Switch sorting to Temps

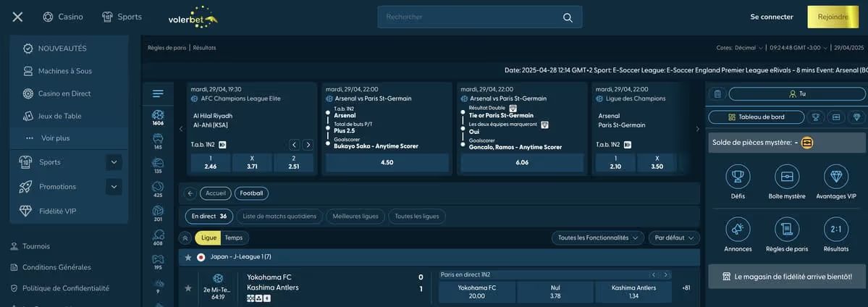tap(234, 237)
